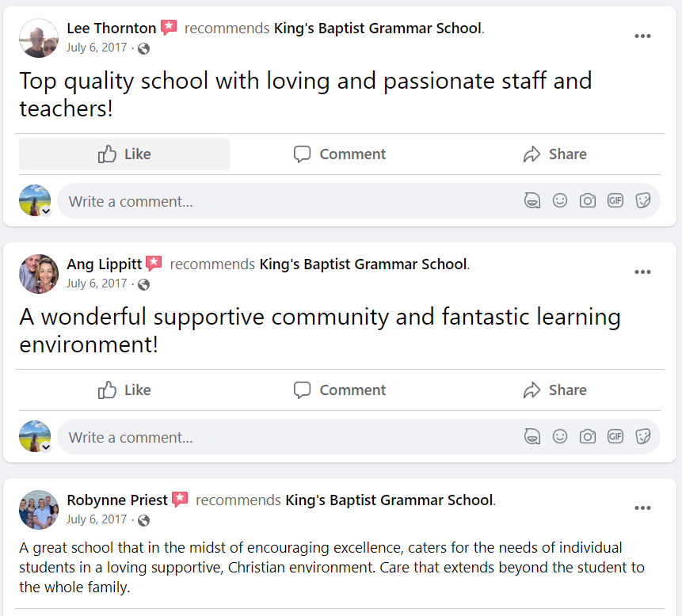Open the three-dot options menu on Lee Thornton's post
Image resolution: width=682 pixels, height=616 pixels.
pyautogui.click(x=642, y=36)
